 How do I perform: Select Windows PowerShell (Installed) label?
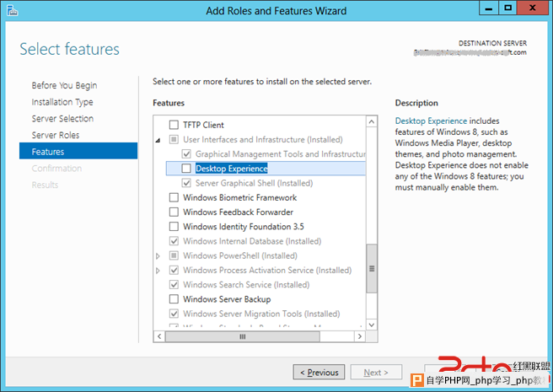tap(240, 255)
